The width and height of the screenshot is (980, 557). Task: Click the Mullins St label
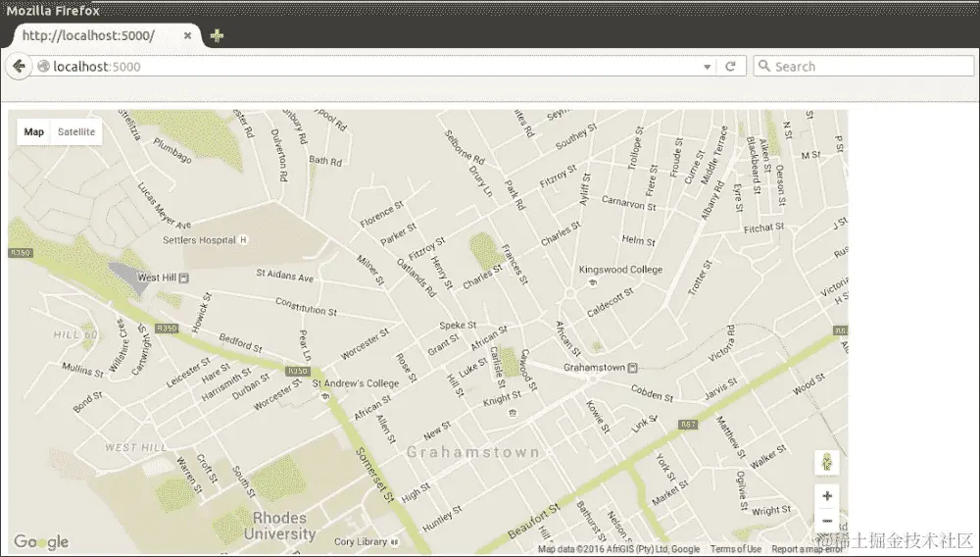[82, 370]
